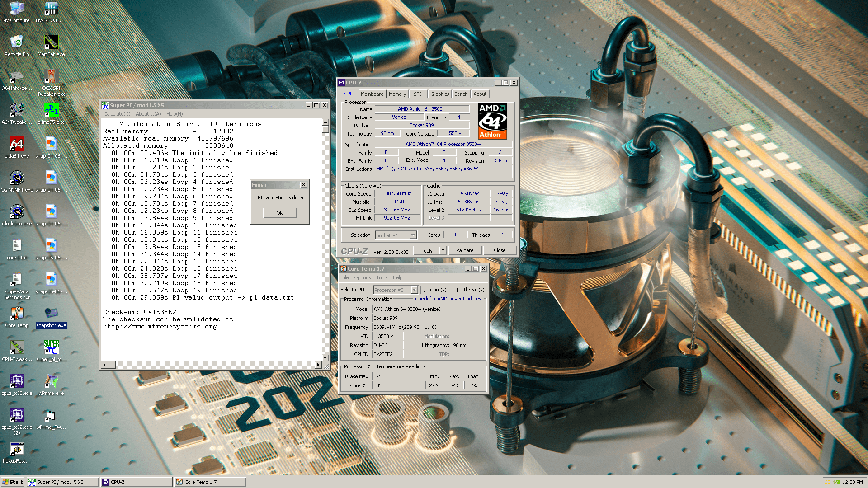Open ClockGen.exe desktop icon
The height and width of the screenshot is (488, 868).
click(x=17, y=216)
